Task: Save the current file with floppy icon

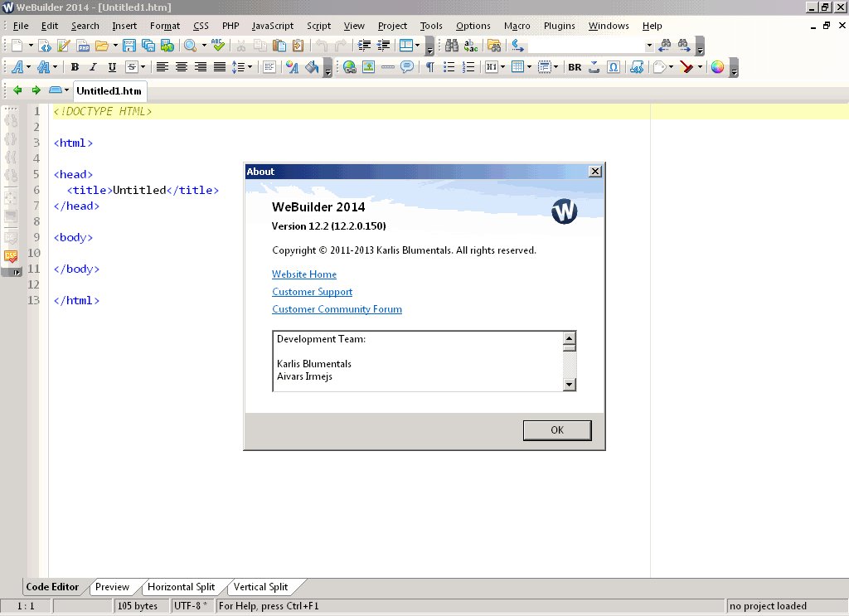Action: click(129, 46)
